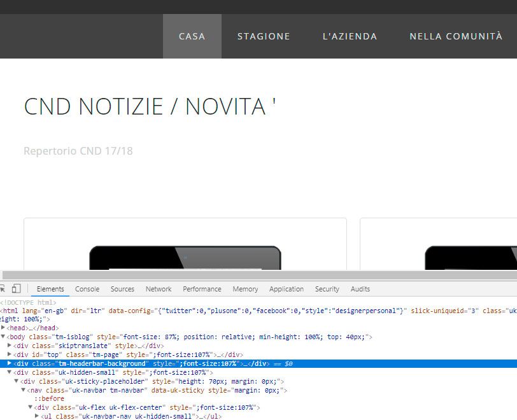Collapse the nav uk-navbar tm-navbar node
517x420 pixels.
tap(23, 390)
